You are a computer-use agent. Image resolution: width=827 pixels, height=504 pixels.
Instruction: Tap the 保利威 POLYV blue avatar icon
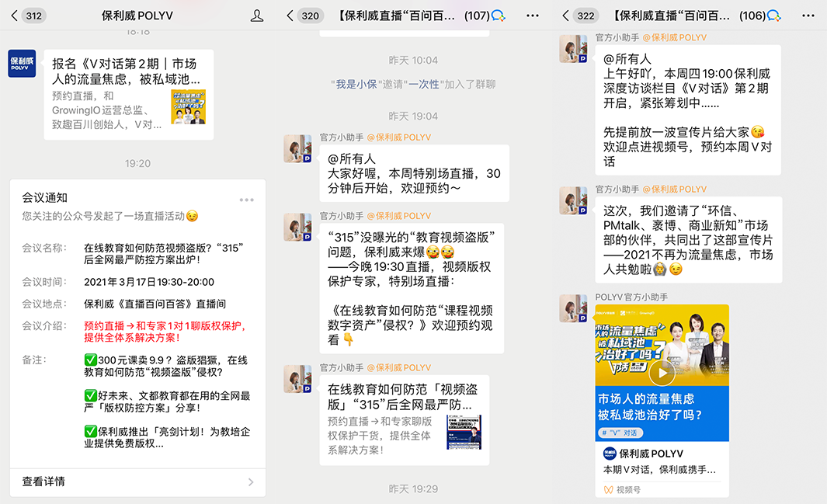tap(22, 63)
